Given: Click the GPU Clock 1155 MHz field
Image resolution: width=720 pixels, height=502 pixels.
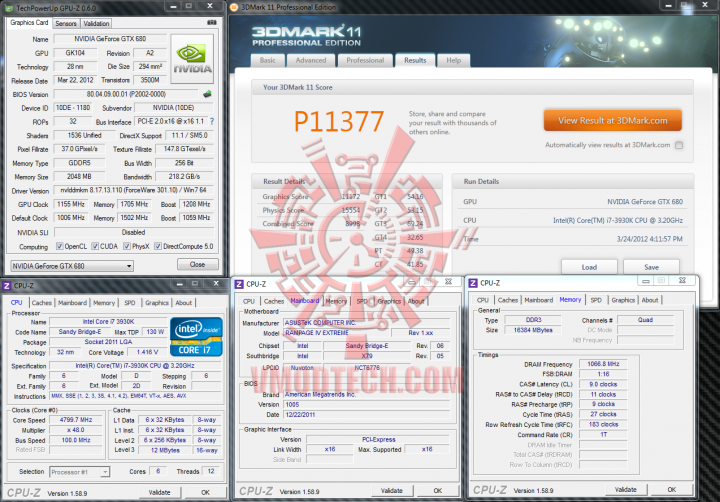Looking at the screenshot, I should pyautogui.click(x=71, y=204).
